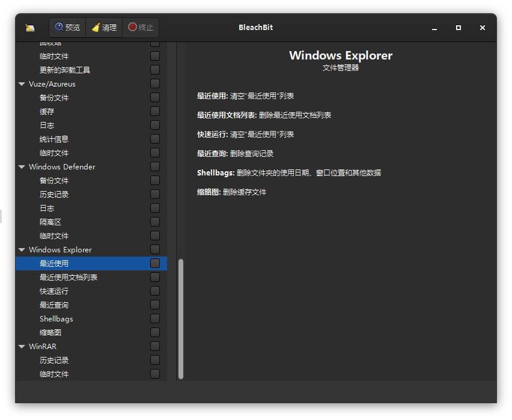Check the 缩略图 checkbox

155,332
